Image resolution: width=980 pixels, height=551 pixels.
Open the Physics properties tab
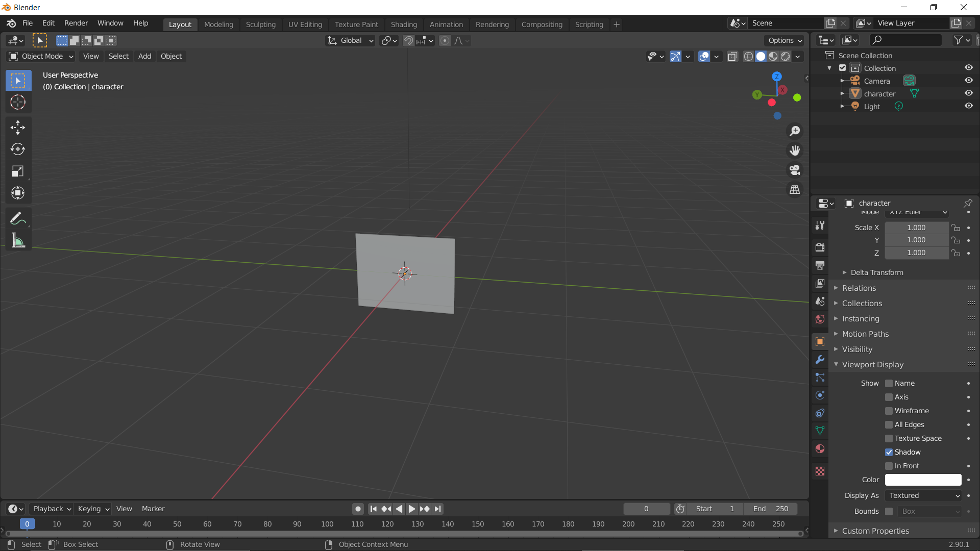point(820,395)
